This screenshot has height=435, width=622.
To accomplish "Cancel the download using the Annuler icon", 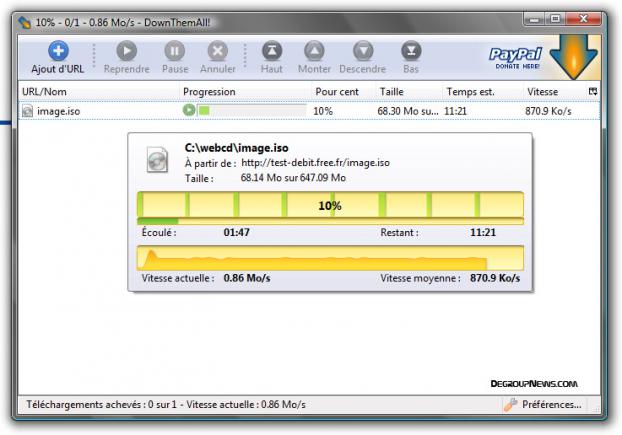I will [218, 57].
